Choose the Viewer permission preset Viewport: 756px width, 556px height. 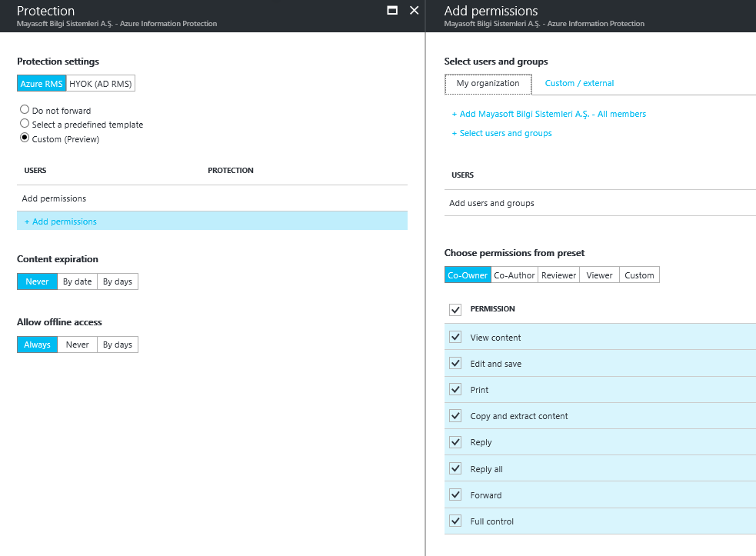tap(599, 275)
